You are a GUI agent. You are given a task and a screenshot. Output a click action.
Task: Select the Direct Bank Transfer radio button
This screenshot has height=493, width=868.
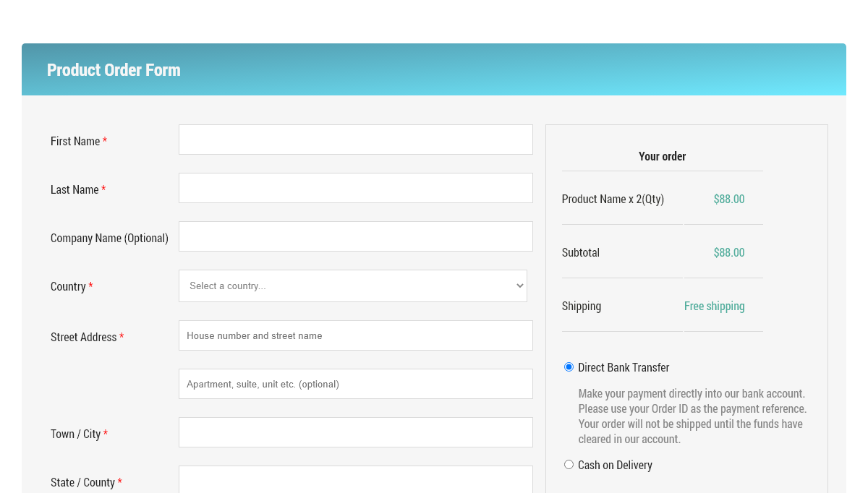pyautogui.click(x=569, y=367)
